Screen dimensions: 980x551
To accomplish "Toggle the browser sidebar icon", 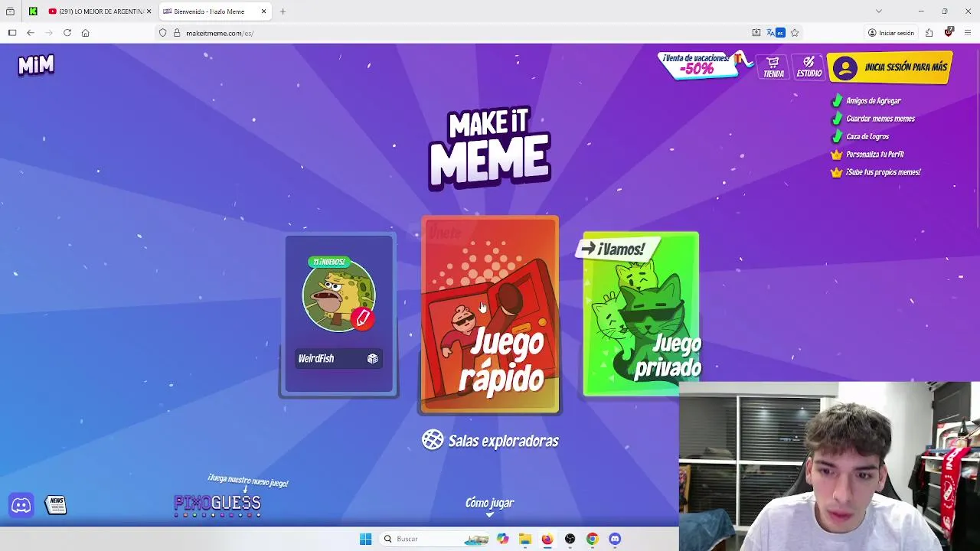I will pyautogui.click(x=11, y=33).
